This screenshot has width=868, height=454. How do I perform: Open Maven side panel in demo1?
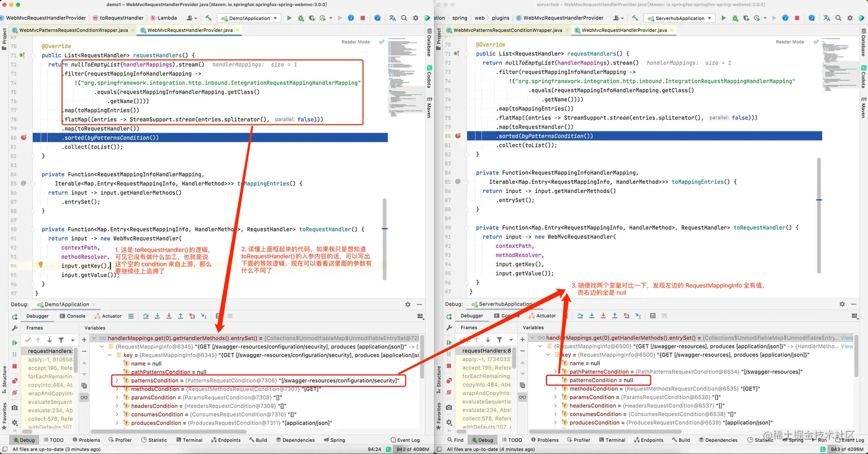click(428, 107)
